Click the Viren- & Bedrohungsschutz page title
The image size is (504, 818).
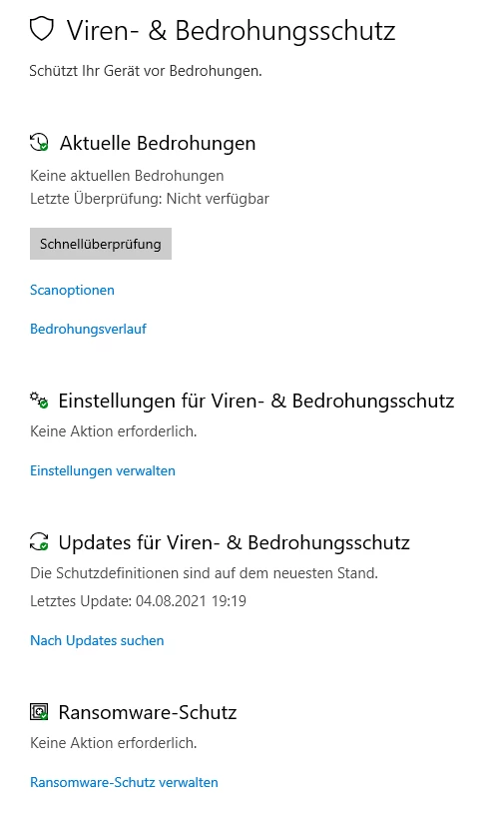tap(231, 30)
